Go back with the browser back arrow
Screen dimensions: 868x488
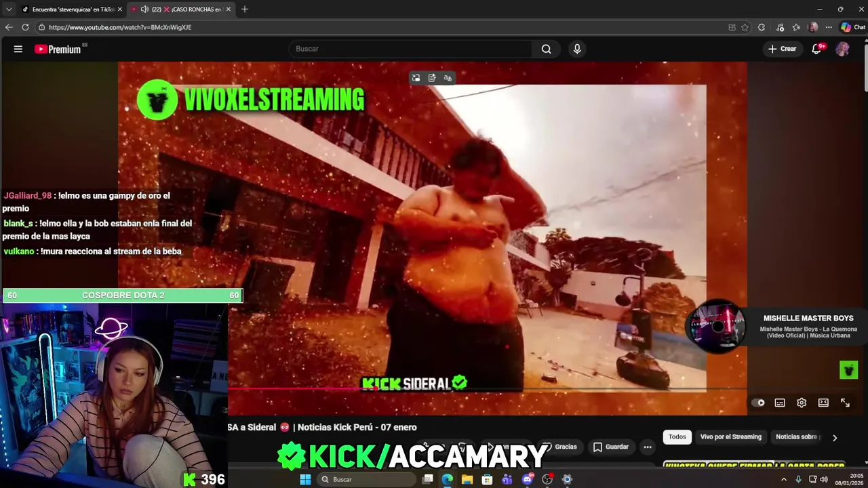click(9, 27)
